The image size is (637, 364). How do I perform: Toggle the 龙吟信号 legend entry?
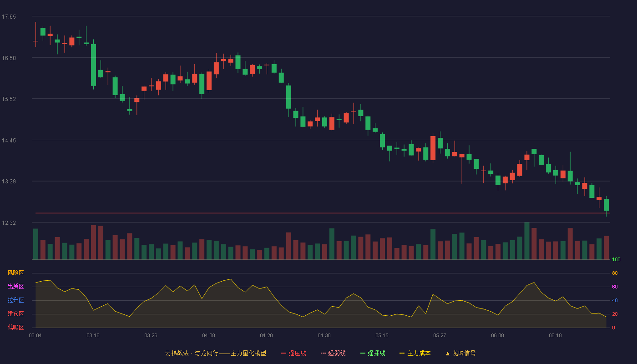coord(460,353)
